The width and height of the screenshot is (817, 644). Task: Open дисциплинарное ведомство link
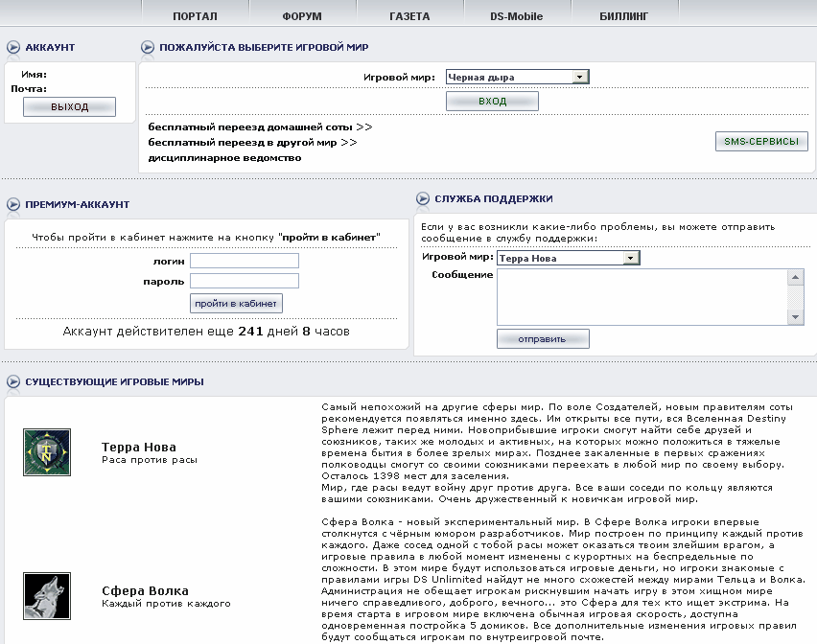tap(224, 158)
